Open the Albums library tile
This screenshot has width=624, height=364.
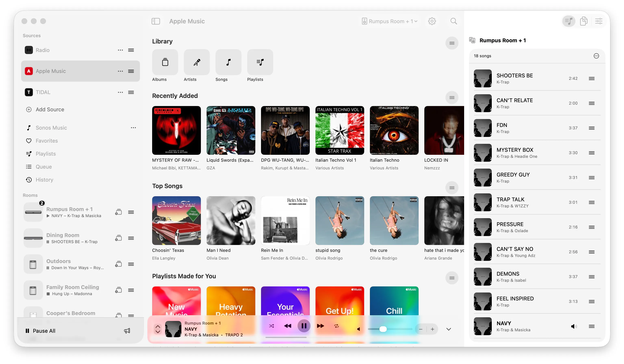[x=165, y=62]
